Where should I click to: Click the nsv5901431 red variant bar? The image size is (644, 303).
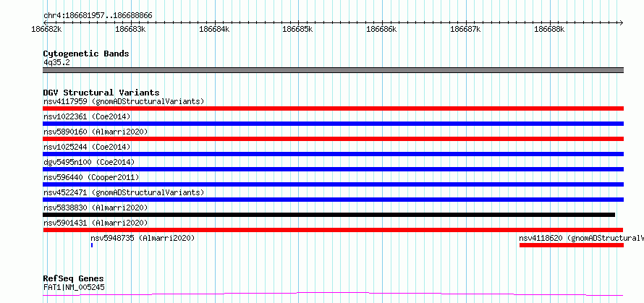[x=333, y=230]
